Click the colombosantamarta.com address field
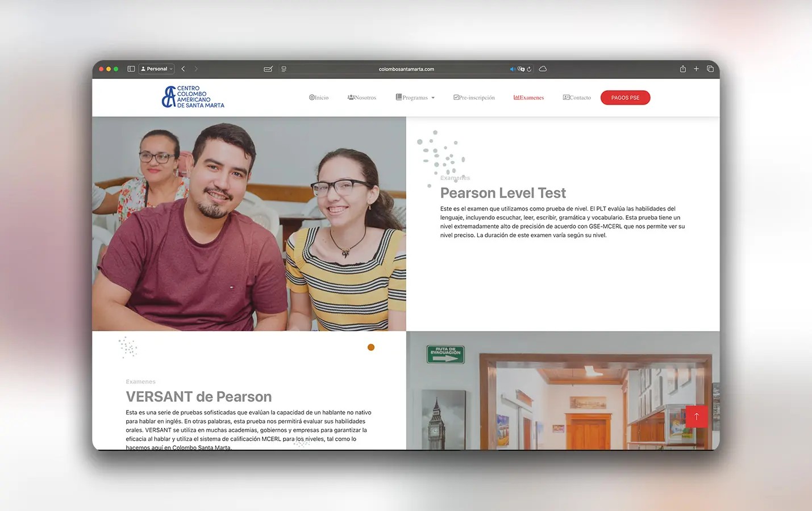 [406, 69]
